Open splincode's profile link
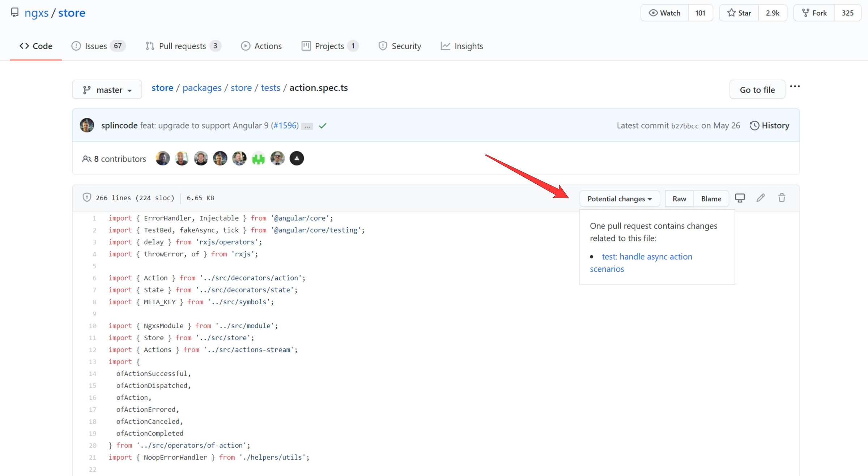Image resolution: width=868 pixels, height=476 pixels. pos(119,125)
